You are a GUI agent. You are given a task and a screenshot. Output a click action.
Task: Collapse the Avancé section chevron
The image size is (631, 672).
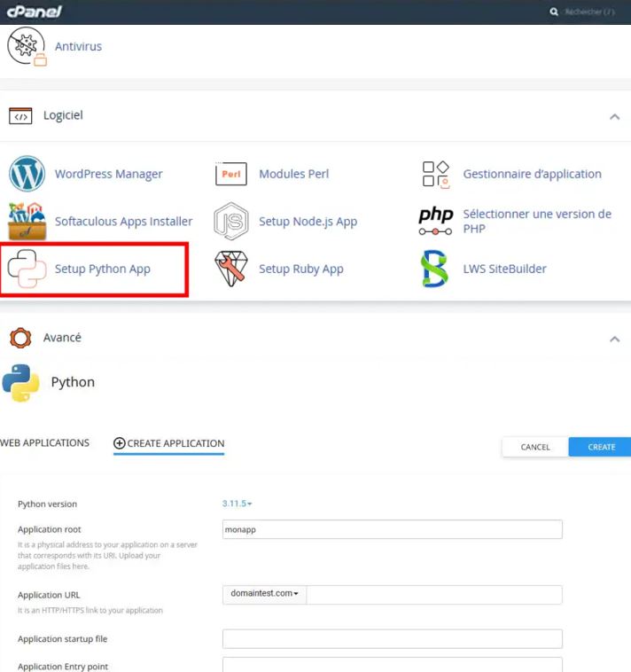[x=615, y=339]
